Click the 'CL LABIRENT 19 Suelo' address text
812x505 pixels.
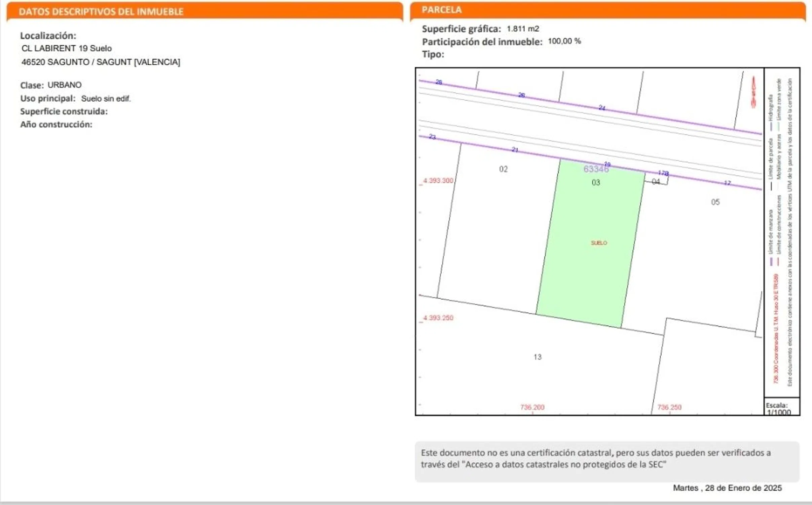(x=67, y=48)
